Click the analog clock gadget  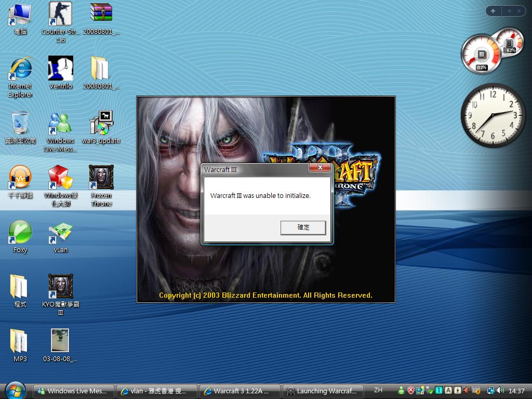click(493, 115)
